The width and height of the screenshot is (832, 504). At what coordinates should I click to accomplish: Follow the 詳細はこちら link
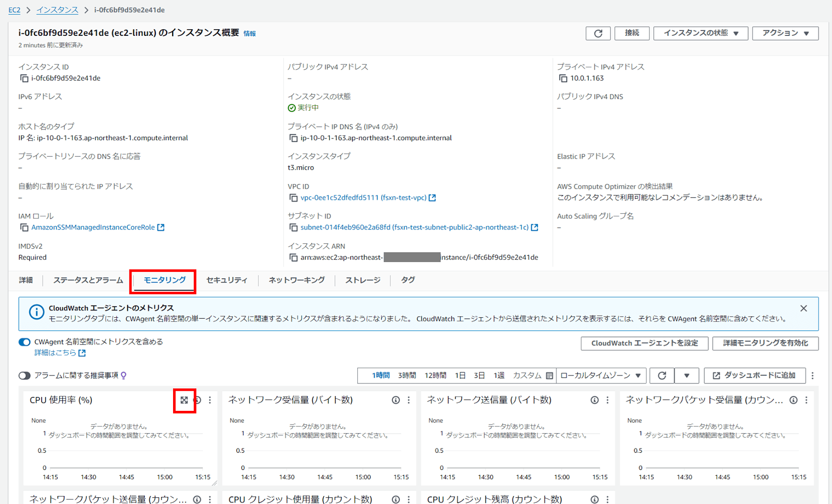[x=60, y=353]
